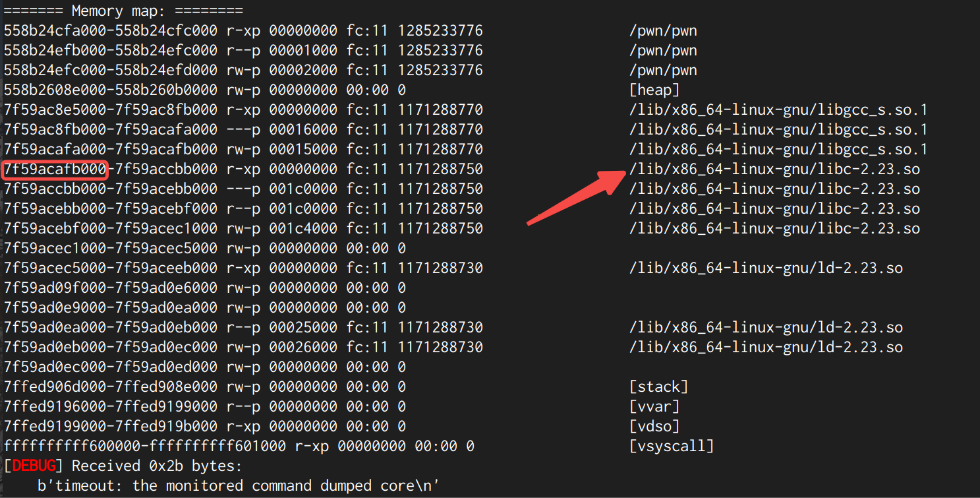This screenshot has height=498, width=980.
Task: Click the [vdso] label
Action: 654,426
